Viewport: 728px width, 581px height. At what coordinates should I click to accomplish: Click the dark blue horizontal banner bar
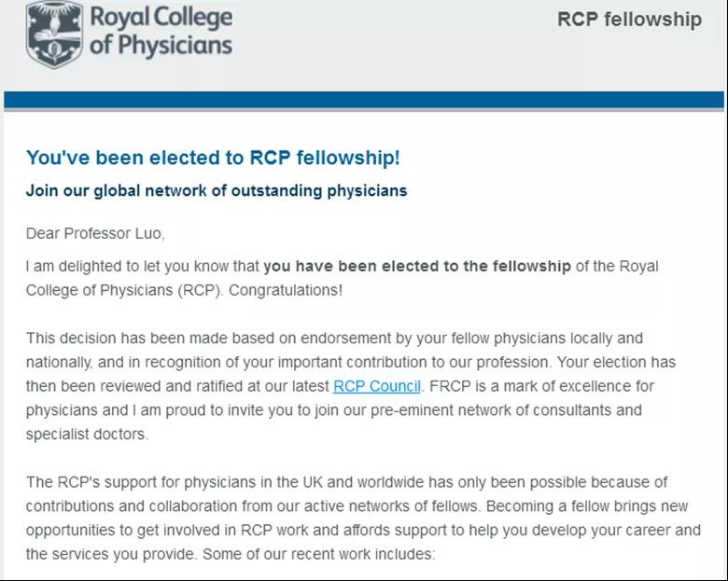(x=364, y=101)
